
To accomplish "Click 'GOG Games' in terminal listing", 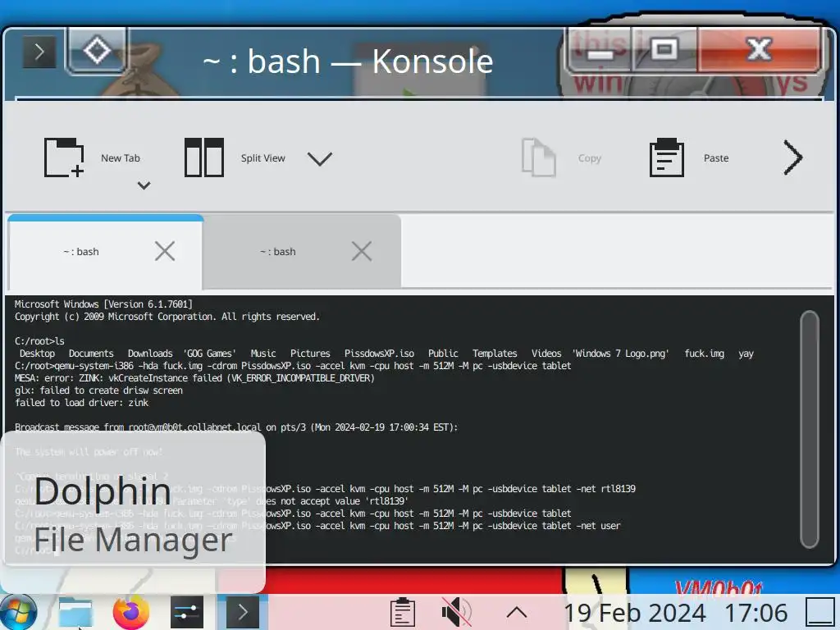I will (x=209, y=354).
